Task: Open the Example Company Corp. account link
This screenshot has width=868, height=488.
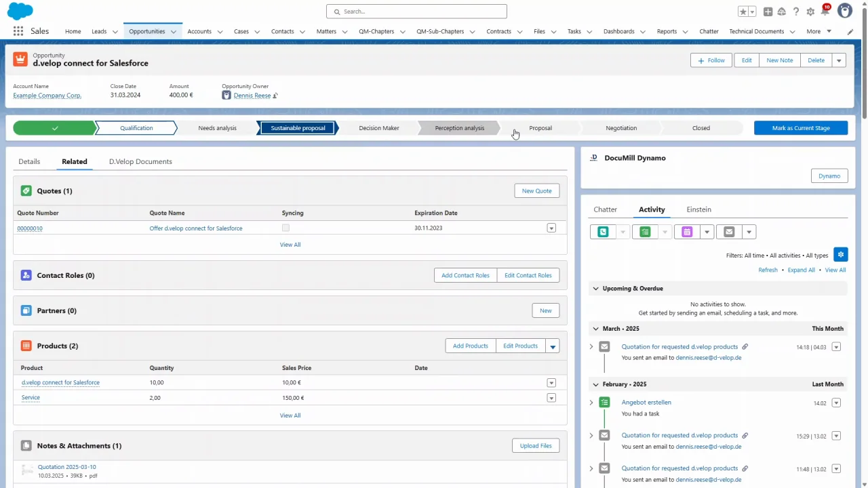Action: pyautogui.click(x=47, y=96)
